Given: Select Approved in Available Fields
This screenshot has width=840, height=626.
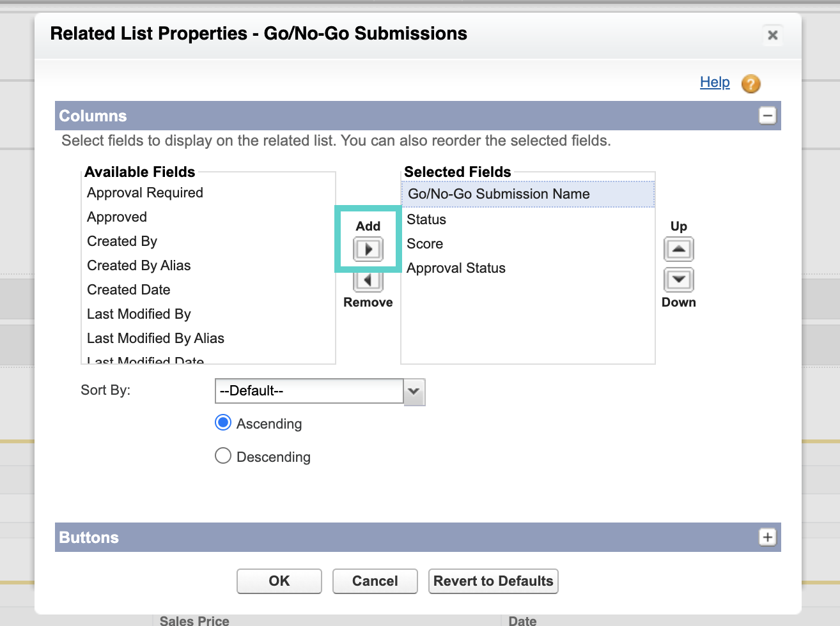Looking at the screenshot, I should click(208, 217).
